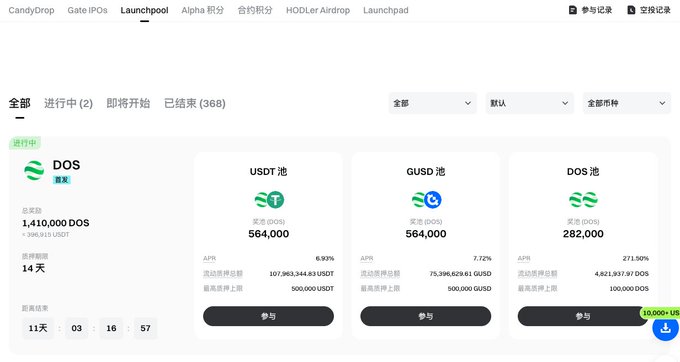Click the 14 天 staking period

tap(33, 268)
